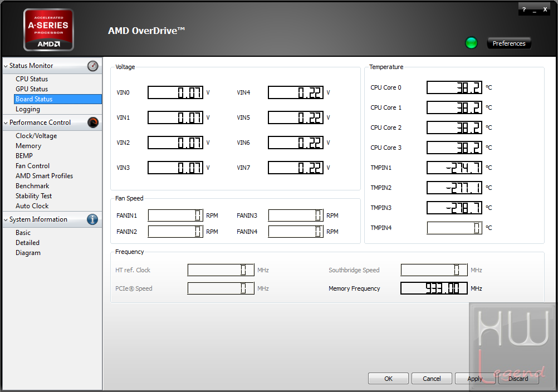Click the VIN2 voltage readout
Viewport: 558px width, 392px height.
point(175,143)
